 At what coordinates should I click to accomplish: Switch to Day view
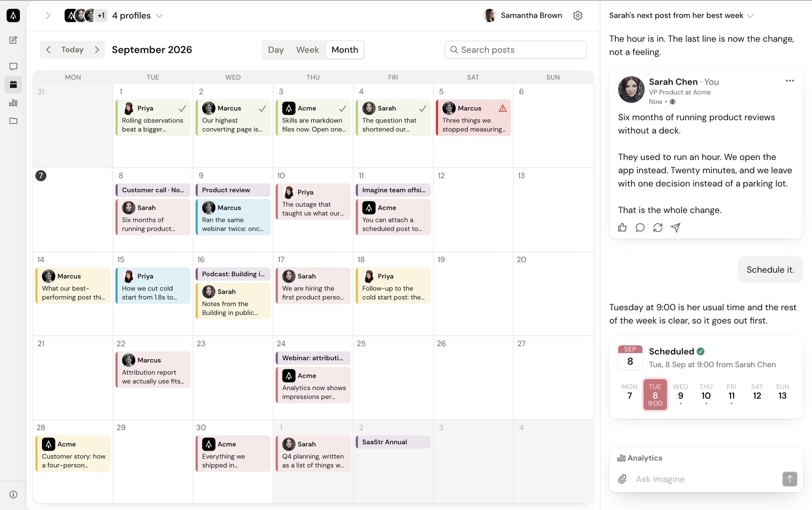tap(276, 50)
